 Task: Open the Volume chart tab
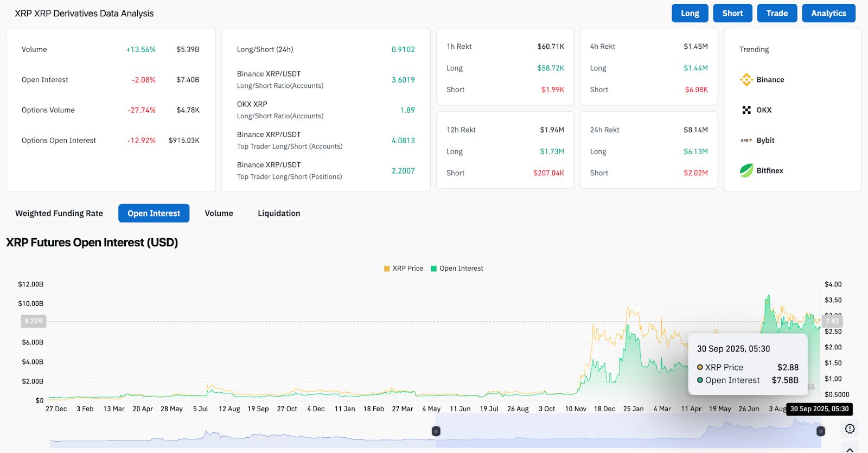pyautogui.click(x=219, y=213)
